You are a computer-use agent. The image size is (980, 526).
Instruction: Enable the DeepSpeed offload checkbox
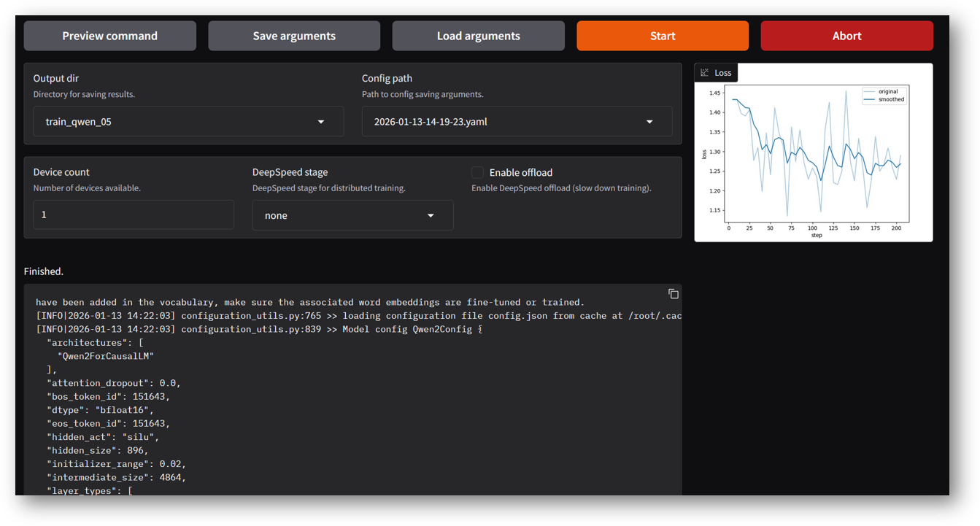pyautogui.click(x=477, y=172)
